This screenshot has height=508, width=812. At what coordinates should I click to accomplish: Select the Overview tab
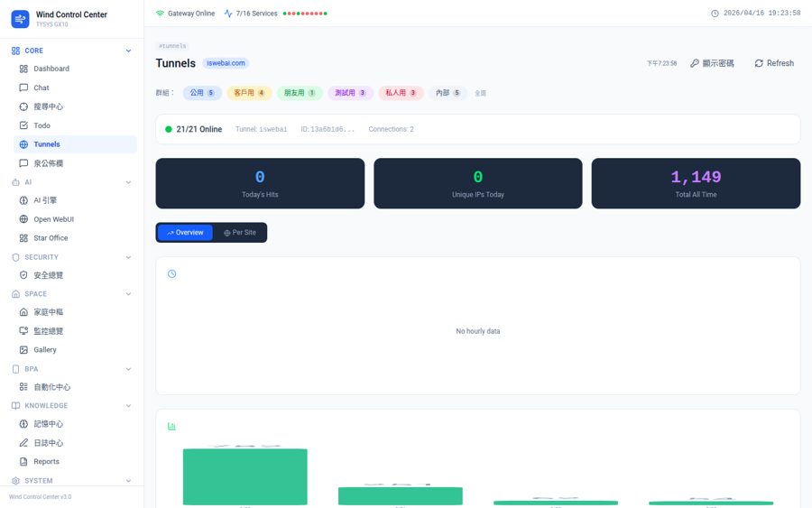[185, 233]
